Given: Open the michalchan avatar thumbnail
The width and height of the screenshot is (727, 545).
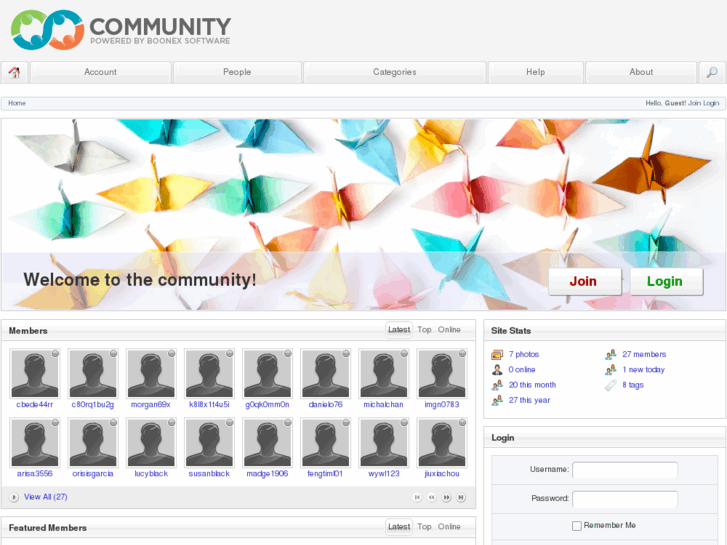Looking at the screenshot, I should (x=384, y=373).
